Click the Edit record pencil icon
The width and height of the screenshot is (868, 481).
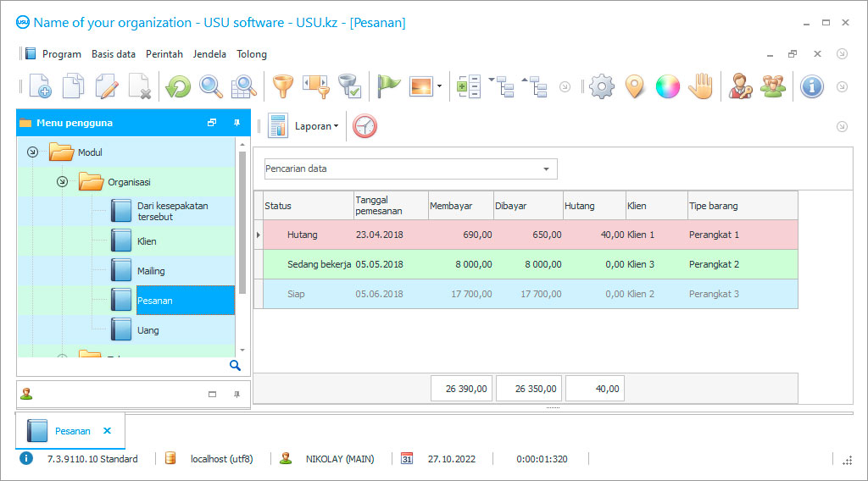106,86
